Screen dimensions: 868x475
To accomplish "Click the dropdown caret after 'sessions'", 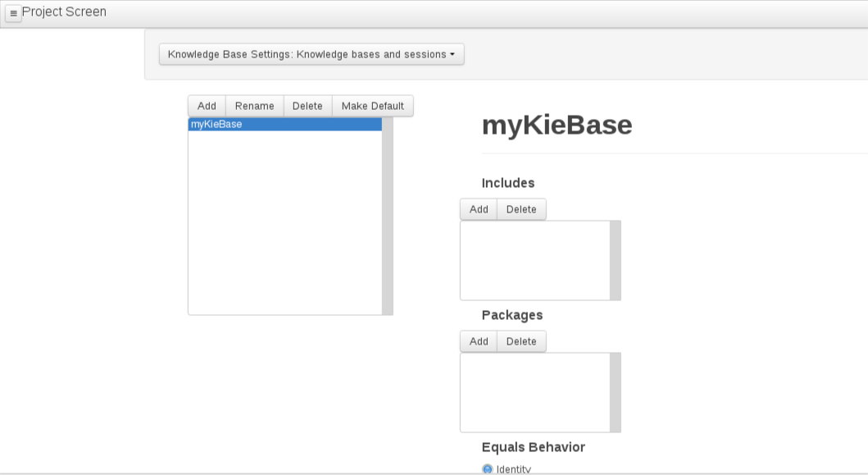I will pos(452,54).
